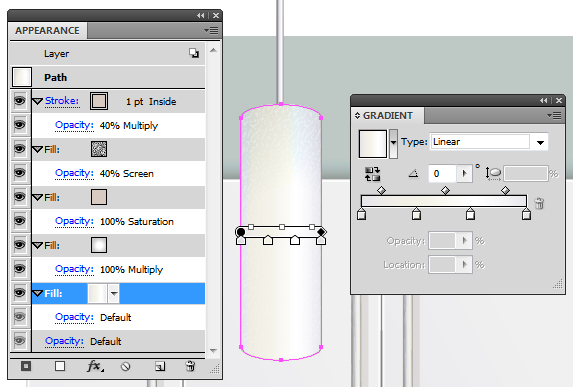Open the fx Add New Effect menu
Viewport: 573px width, 387px height.
95,366
